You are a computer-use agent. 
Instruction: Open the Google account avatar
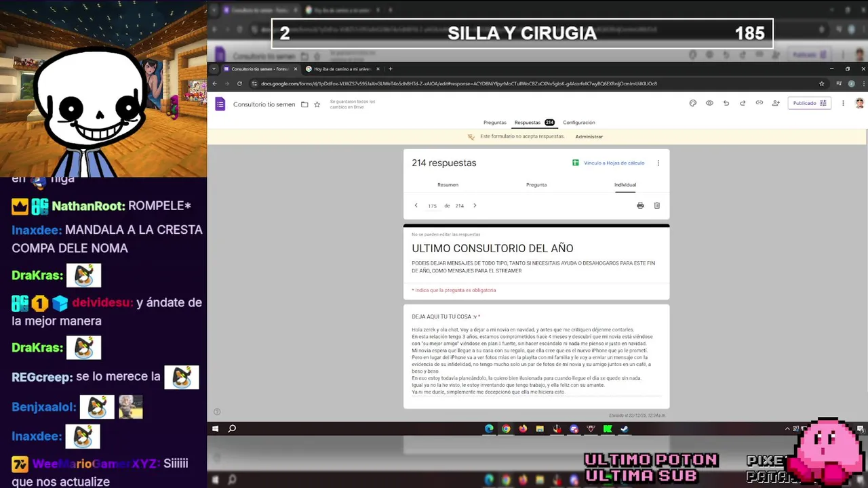[859, 103]
